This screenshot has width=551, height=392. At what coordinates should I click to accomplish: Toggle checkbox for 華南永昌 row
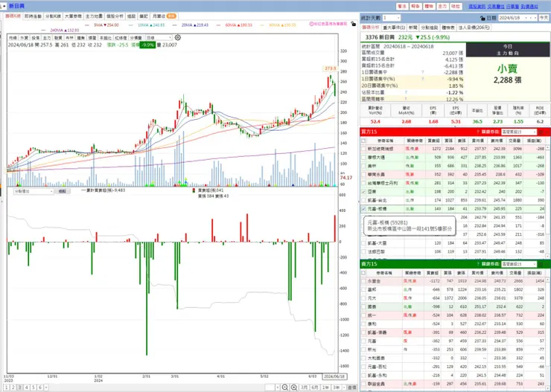(x=363, y=174)
